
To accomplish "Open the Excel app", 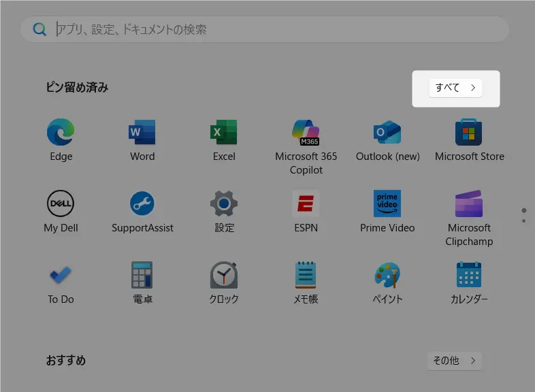I will [224, 140].
